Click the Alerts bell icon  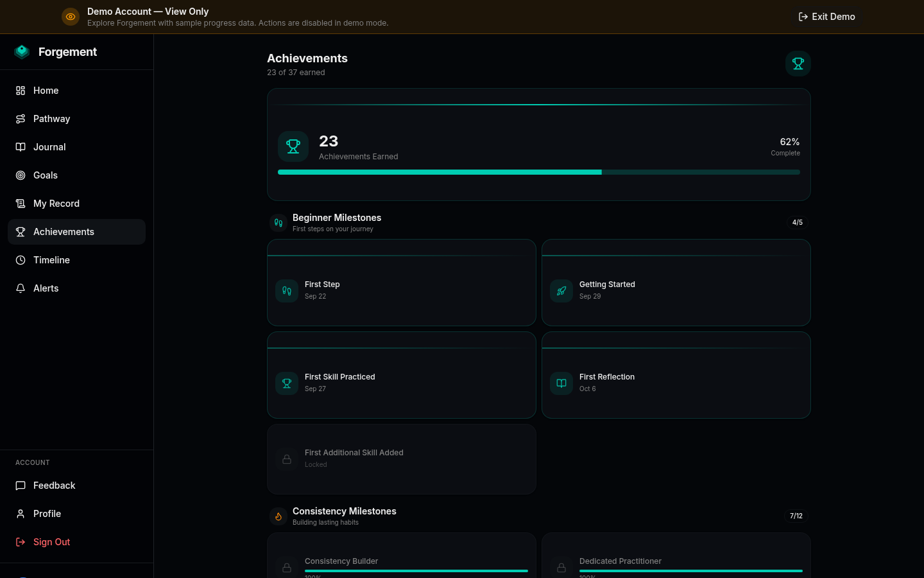coord(21,288)
